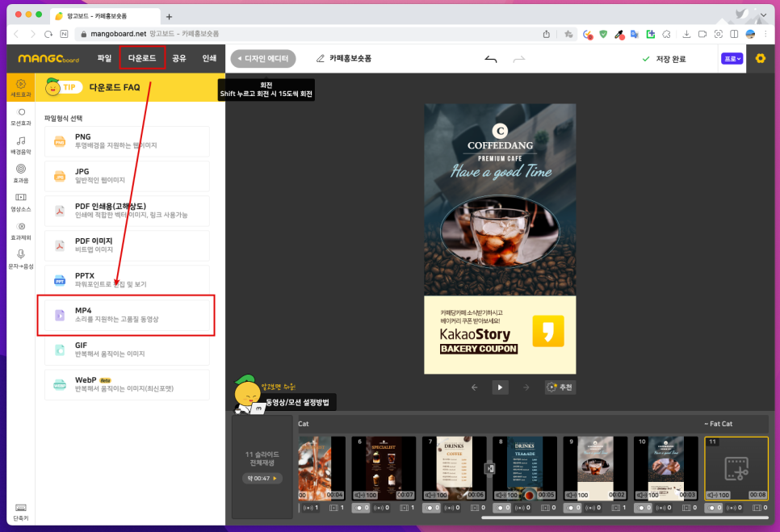Open the 공유 menu

pos(179,58)
